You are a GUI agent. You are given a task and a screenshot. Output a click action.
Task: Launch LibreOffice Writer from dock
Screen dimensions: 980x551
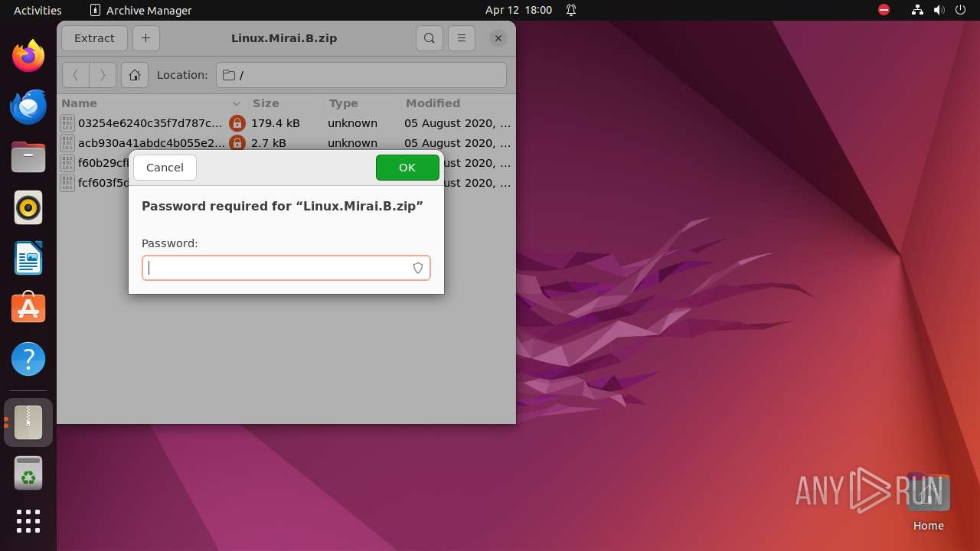point(28,258)
